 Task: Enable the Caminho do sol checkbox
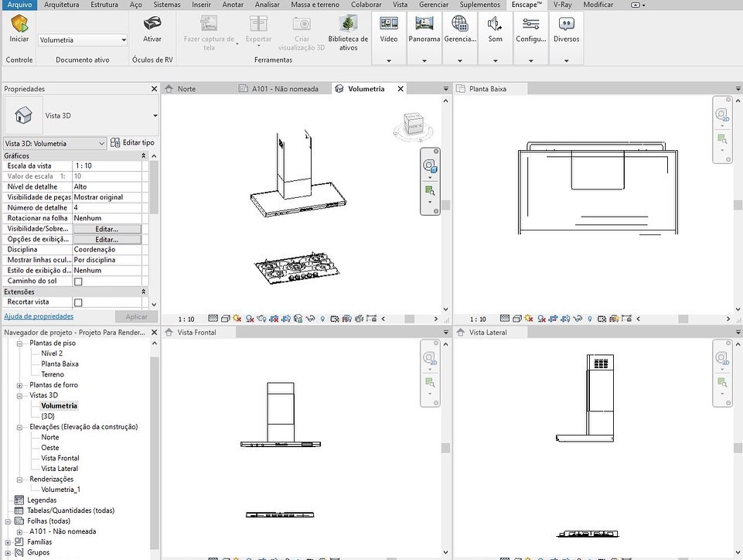tap(78, 282)
